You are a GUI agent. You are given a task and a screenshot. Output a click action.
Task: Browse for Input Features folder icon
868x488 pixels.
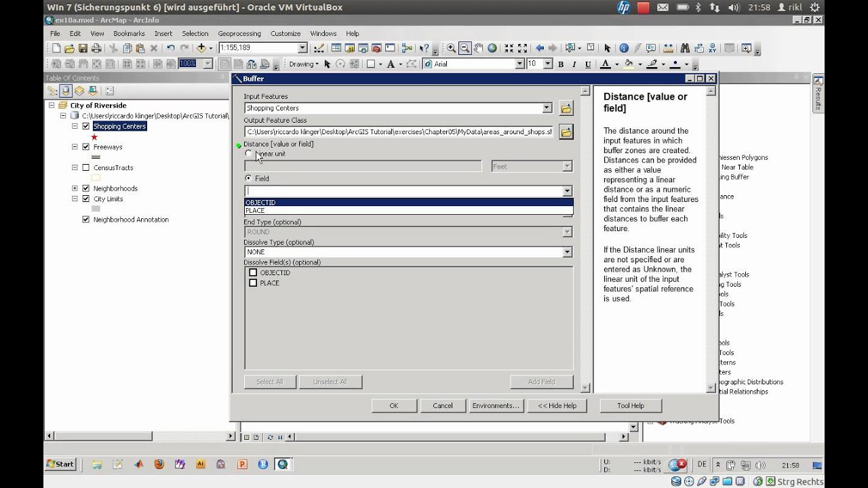tap(566, 108)
